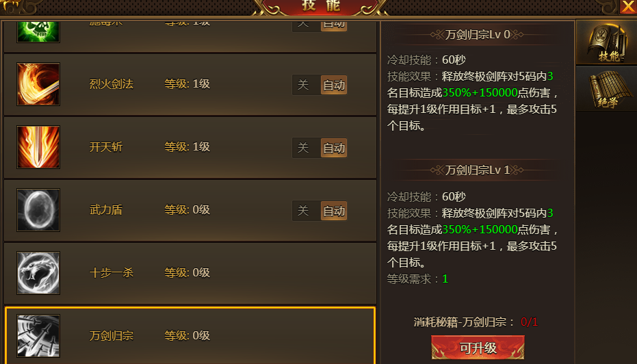Image resolution: width=637 pixels, height=364 pixels.
Task: Close the 技能 window with X
Action: tap(627, 7)
